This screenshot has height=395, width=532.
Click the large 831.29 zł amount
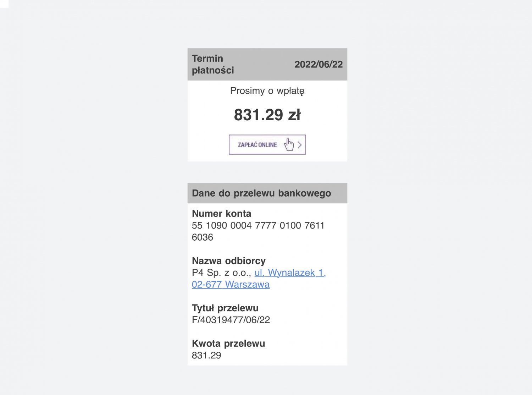267,115
